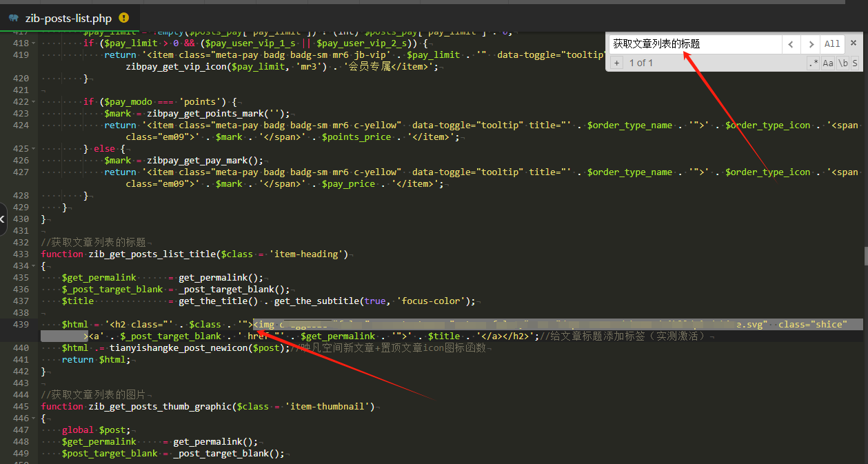Click the All button to select all matches
Viewport: 868px width, 464px height.
coord(832,43)
